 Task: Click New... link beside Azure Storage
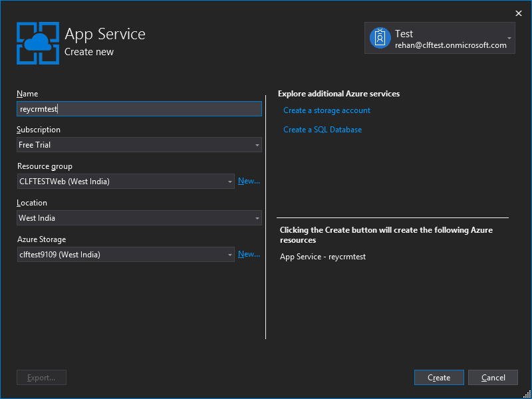(x=249, y=254)
